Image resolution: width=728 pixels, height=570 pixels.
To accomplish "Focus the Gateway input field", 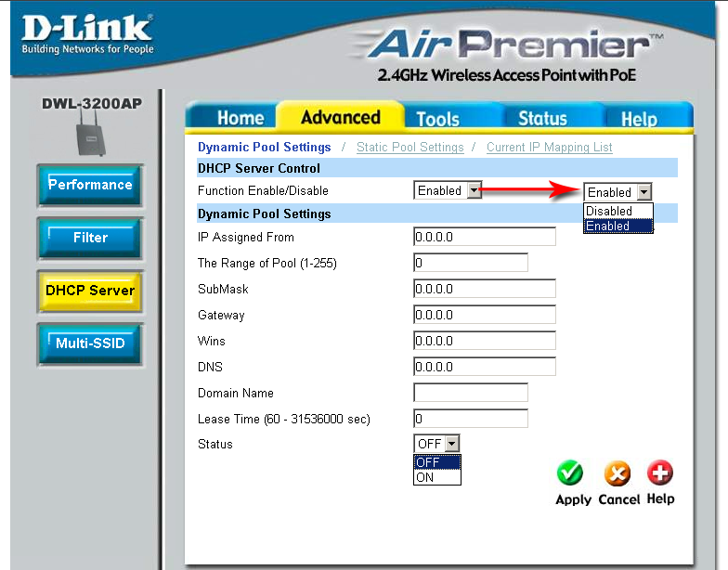I will point(485,315).
